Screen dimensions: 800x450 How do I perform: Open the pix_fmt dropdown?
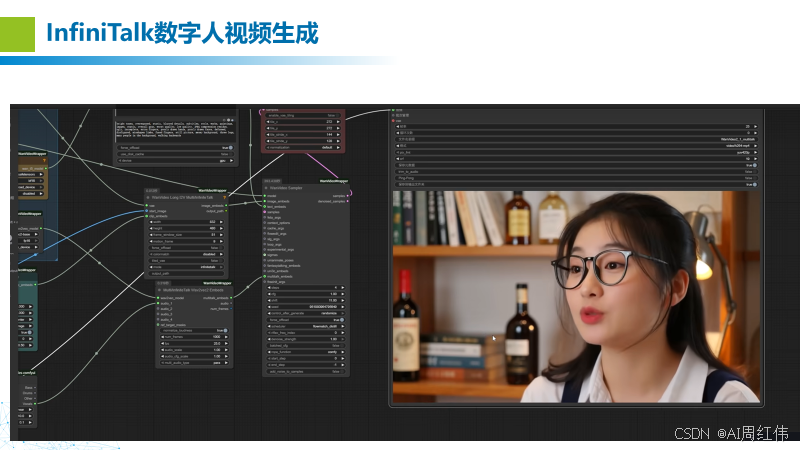tap(576, 152)
